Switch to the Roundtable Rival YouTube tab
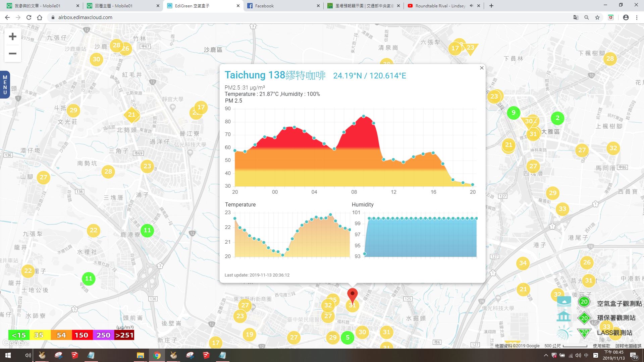644x362 pixels. (x=443, y=6)
